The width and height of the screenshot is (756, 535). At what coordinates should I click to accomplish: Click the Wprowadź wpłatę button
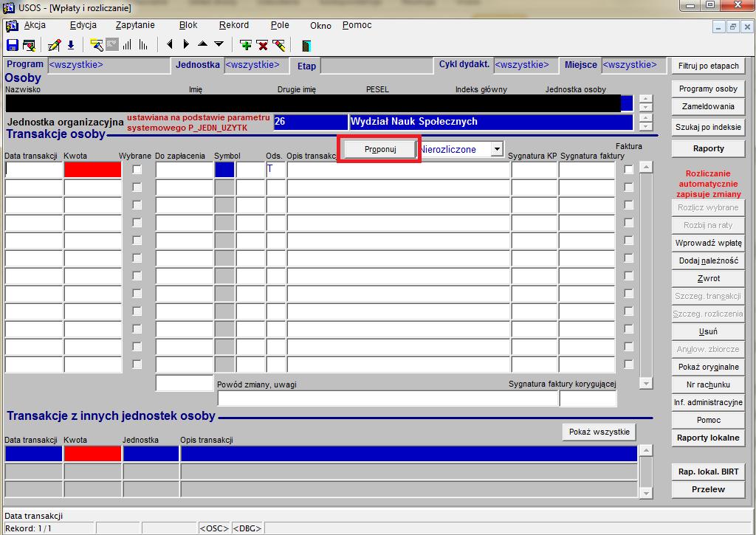click(x=708, y=243)
